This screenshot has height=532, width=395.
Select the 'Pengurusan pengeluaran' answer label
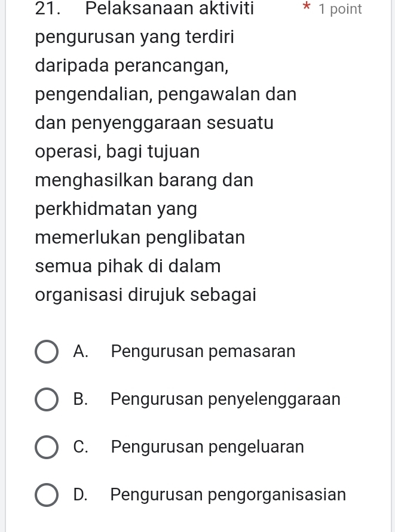(207, 447)
